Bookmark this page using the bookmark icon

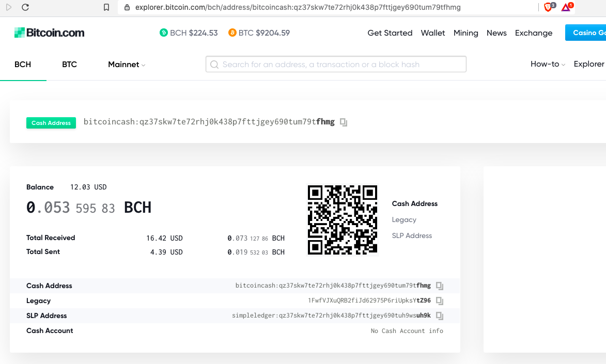point(106,7)
